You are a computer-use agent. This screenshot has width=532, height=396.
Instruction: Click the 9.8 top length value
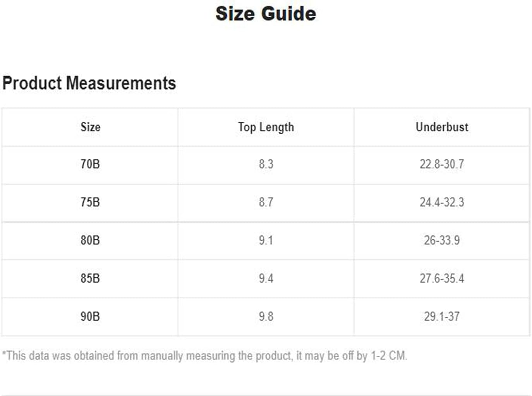266,316
